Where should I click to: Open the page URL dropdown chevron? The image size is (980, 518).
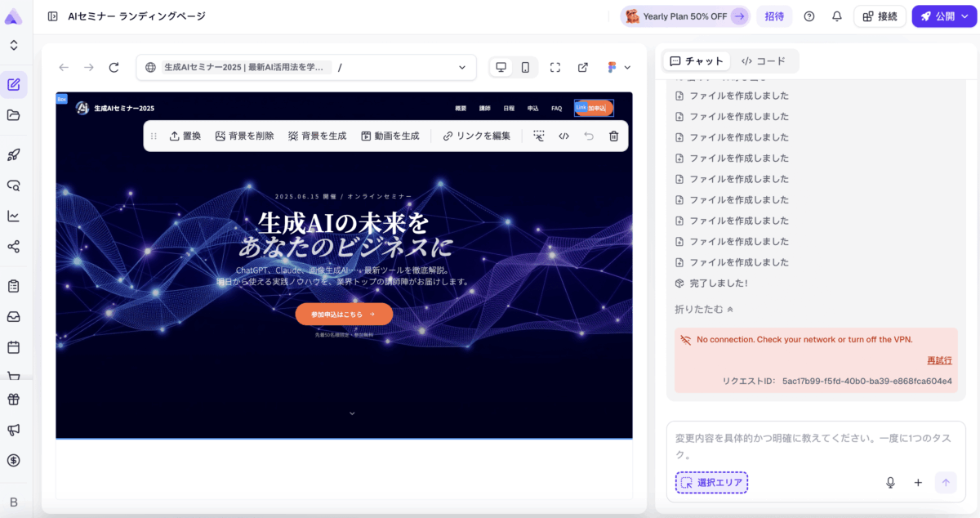[462, 67]
